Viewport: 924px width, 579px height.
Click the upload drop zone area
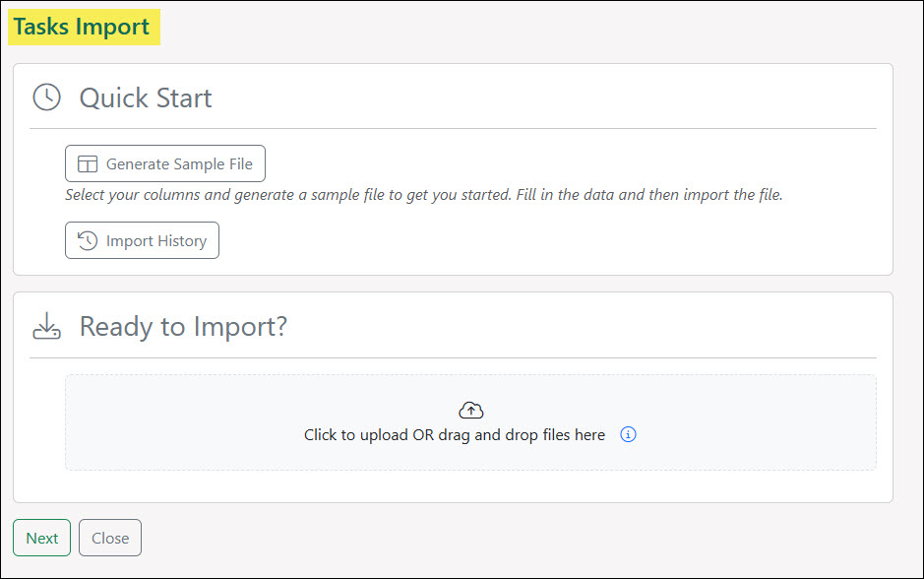(470, 422)
